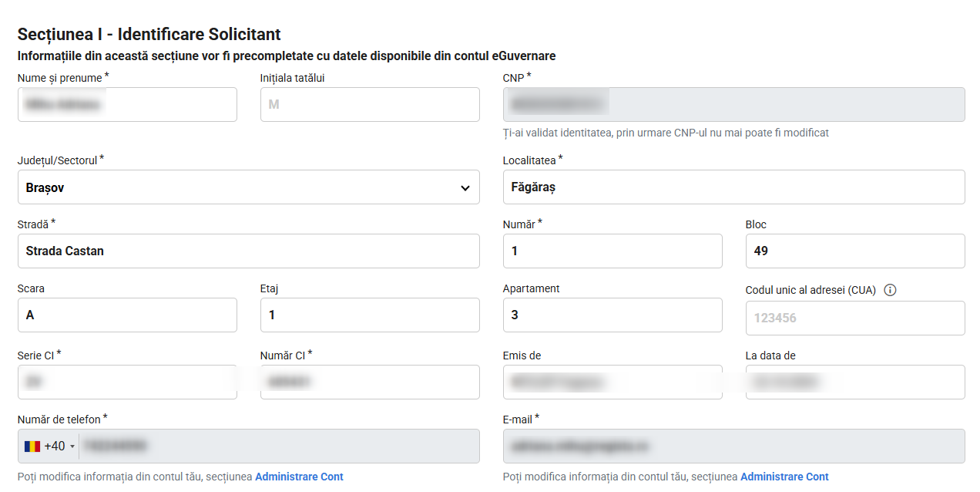
Task: Click the Serie CI field
Action: click(x=127, y=382)
